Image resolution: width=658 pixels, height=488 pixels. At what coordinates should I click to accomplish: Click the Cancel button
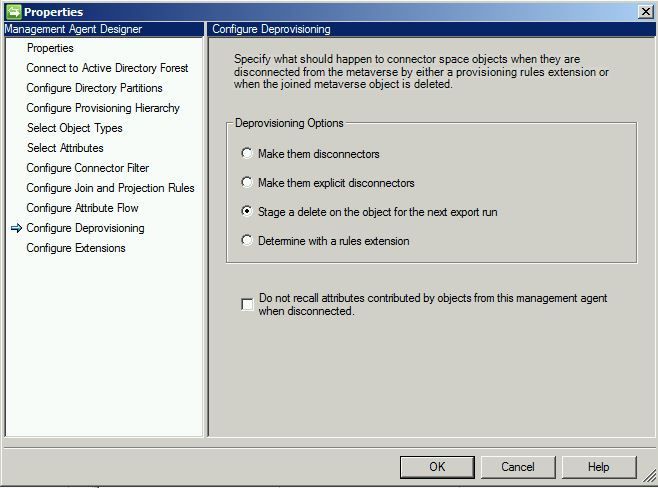click(518, 467)
